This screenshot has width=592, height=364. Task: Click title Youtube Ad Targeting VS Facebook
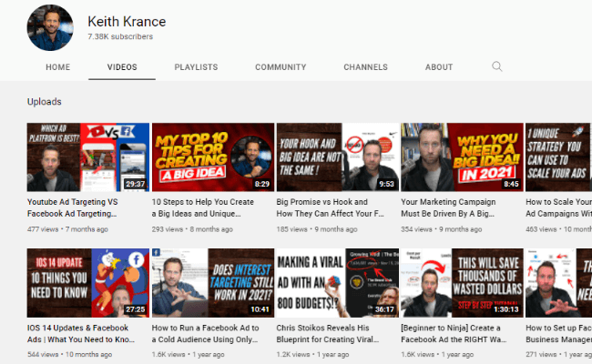point(73,207)
